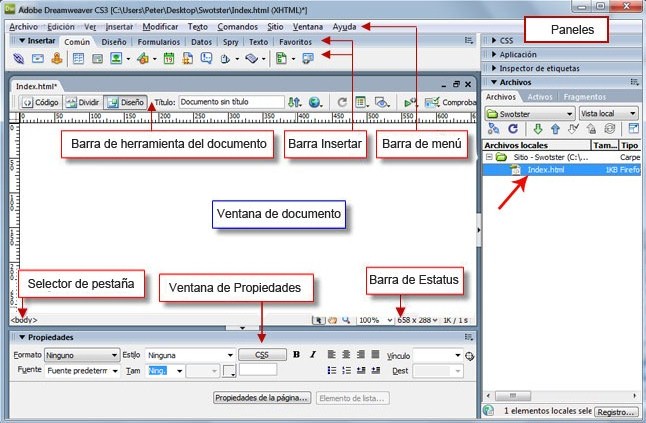Screen dimensions: 646x423
Task: Refresh the Archivos file list
Action: pyautogui.click(x=513, y=129)
